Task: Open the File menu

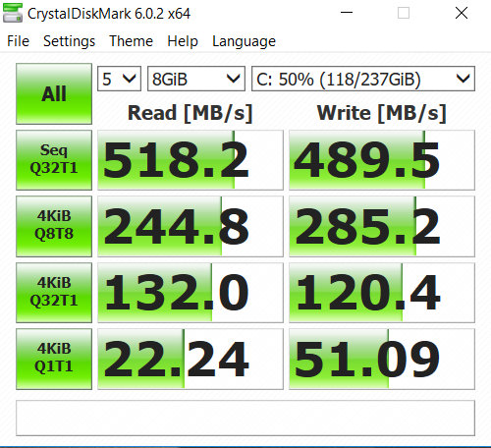Action: [19, 41]
